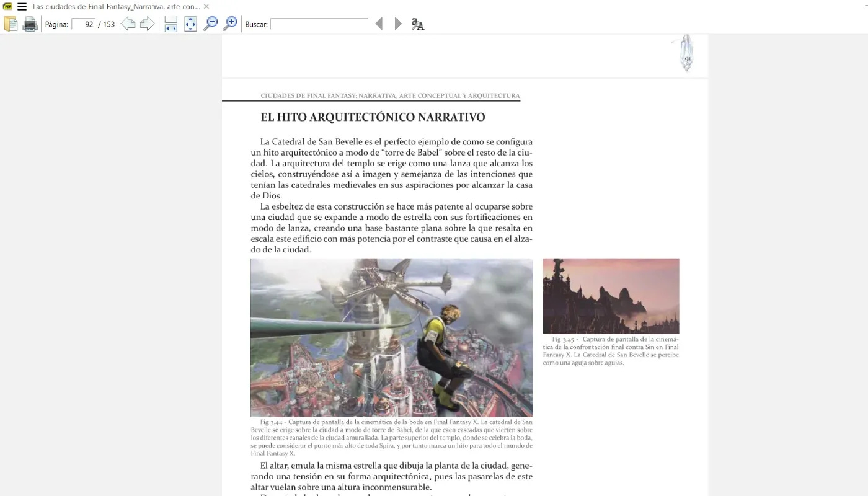Print the current document

point(30,24)
